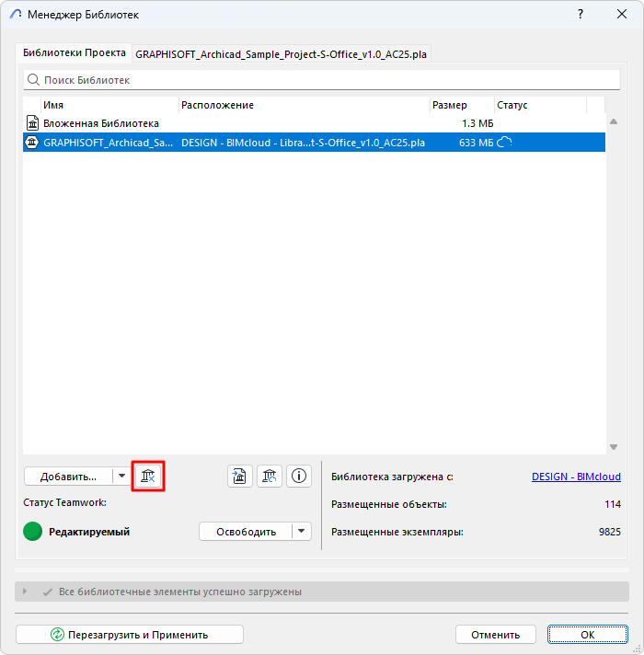Click the move library to embedded icon
Screen dimensions: 644x655
tap(240, 476)
